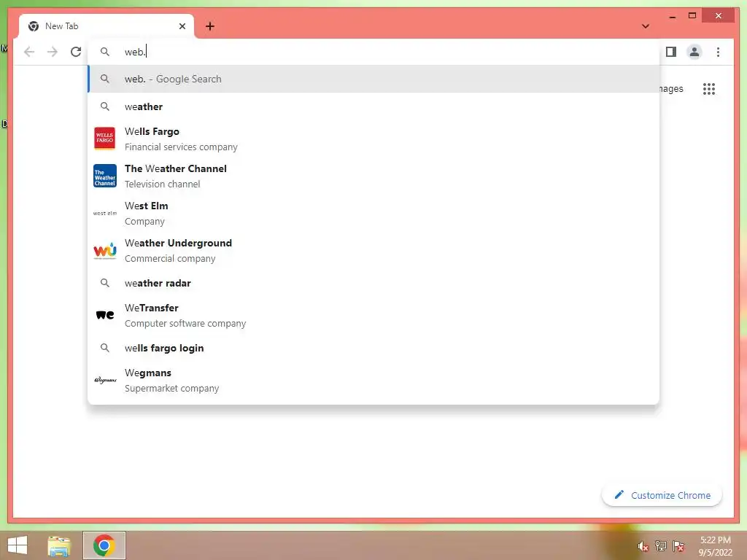This screenshot has width=747, height=560.
Task: Click the search icon beside 'wells fargo login'
Action: [105, 348]
